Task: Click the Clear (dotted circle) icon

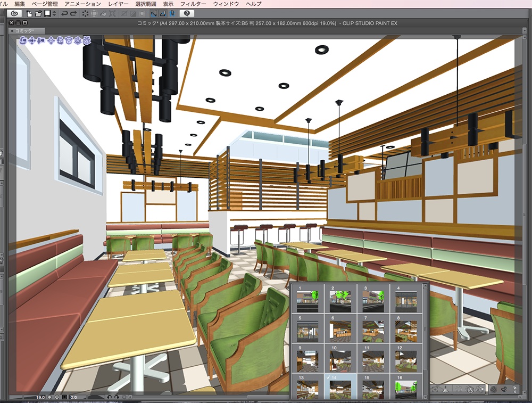Action: pos(85,14)
